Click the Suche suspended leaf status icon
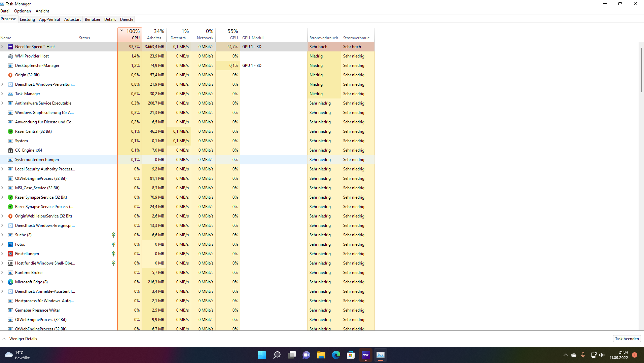This screenshot has height=363, width=644. (x=113, y=235)
